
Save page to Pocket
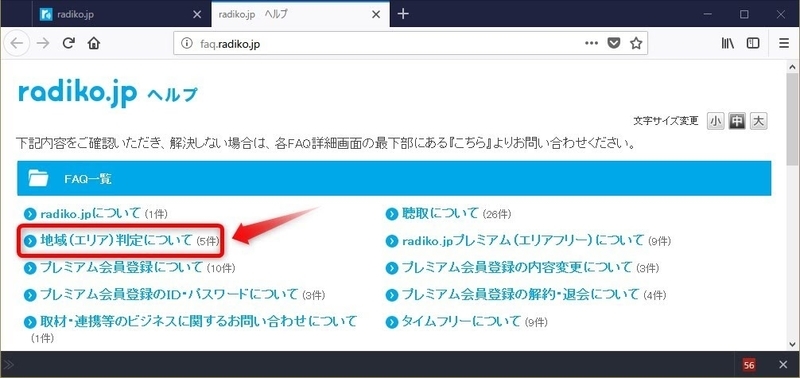click(614, 43)
